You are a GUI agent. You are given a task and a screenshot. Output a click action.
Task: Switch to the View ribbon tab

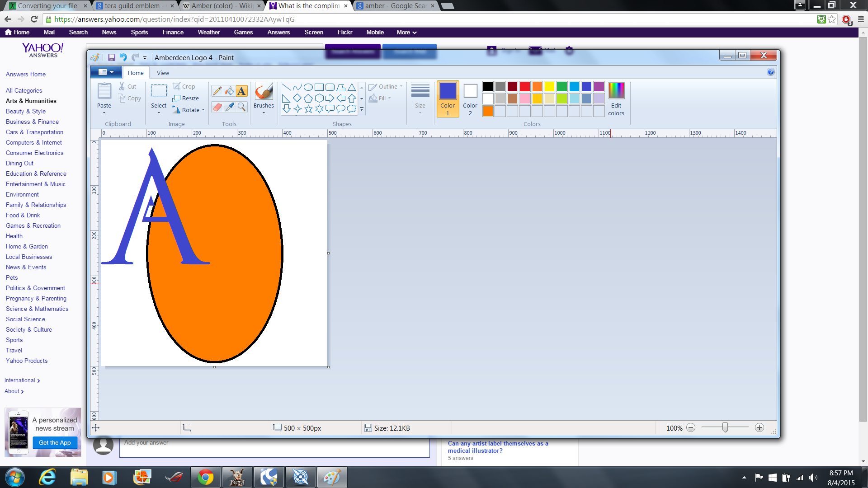163,73
